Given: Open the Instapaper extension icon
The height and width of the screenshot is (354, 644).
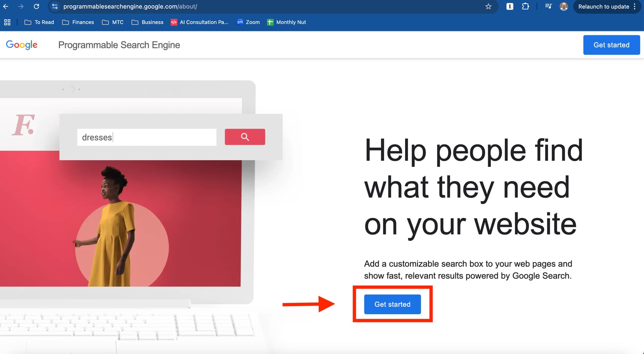Looking at the screenshot, I should pos(510,6).
